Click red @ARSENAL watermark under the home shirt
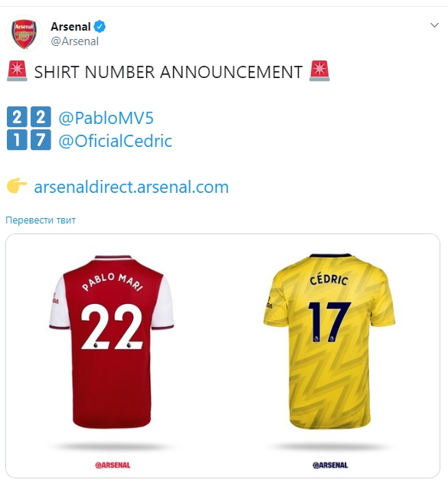 tap(113, 465)
